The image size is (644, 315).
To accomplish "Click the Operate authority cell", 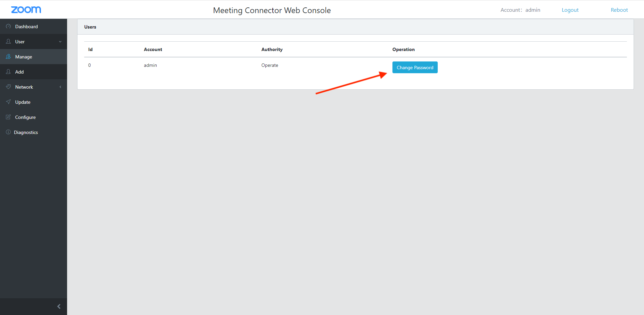I will click(x=270, y=65).
